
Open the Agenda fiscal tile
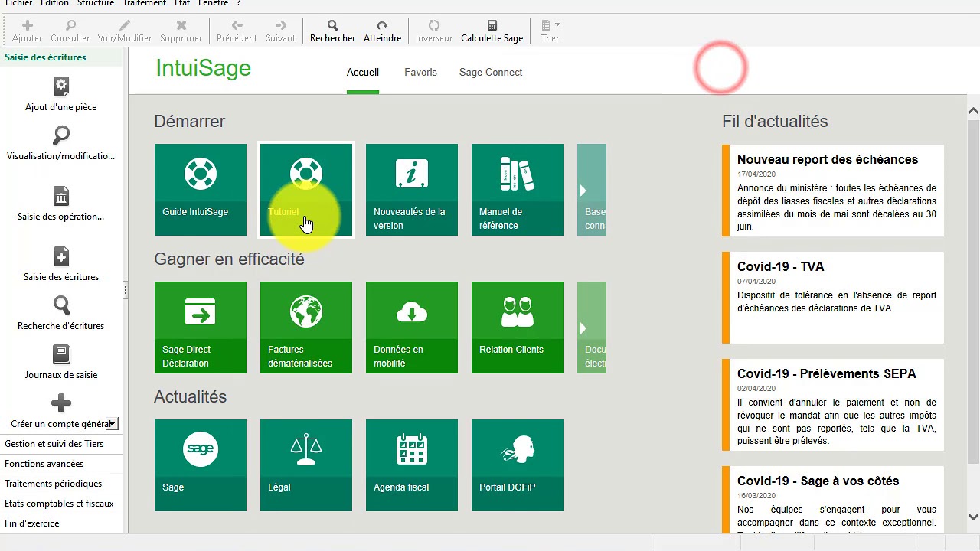(412, 465)
